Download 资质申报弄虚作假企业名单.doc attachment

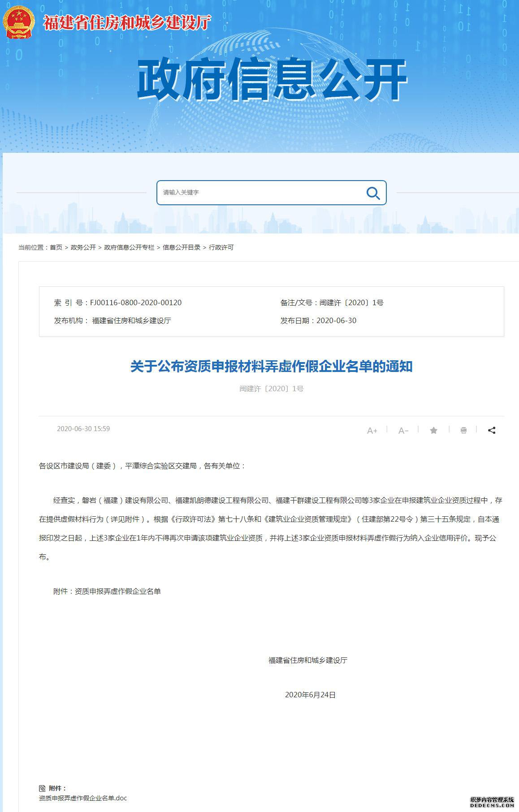83,798
